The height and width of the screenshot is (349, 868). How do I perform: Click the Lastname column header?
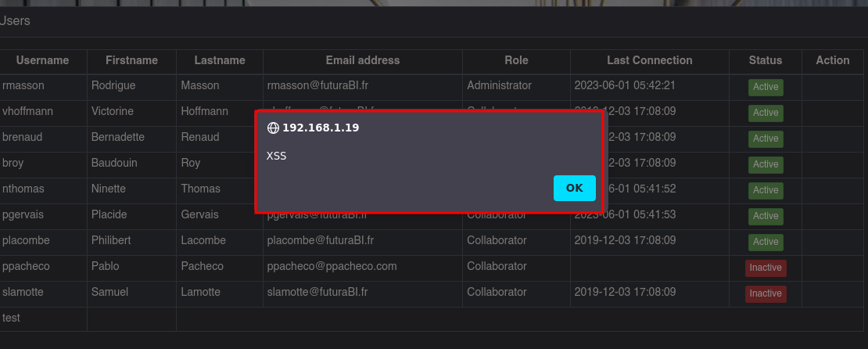(220, 60)
